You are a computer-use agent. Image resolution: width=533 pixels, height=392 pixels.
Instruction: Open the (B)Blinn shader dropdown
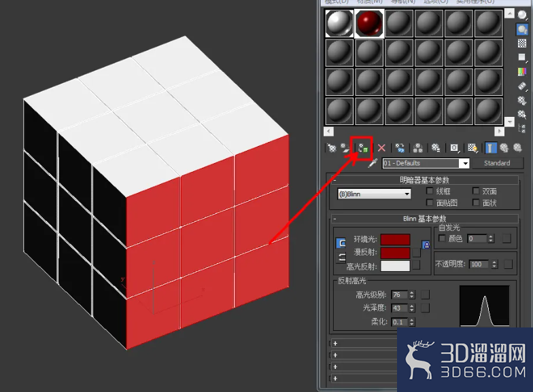pos(374,194)
